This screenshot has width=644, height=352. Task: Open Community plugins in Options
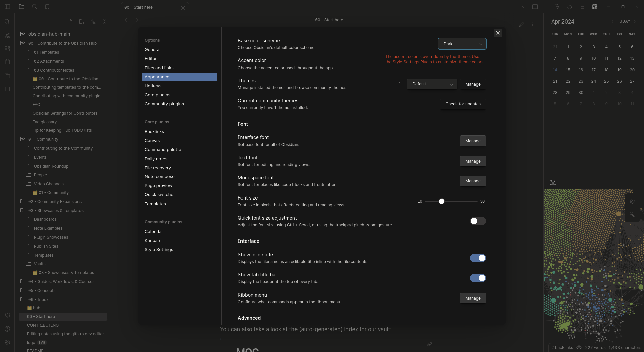(179, 104)
